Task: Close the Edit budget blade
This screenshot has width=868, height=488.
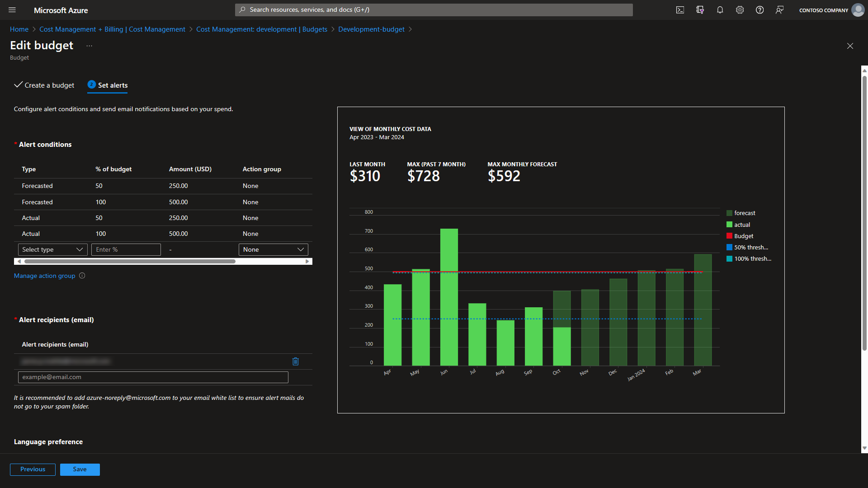Action: [850, 46]
